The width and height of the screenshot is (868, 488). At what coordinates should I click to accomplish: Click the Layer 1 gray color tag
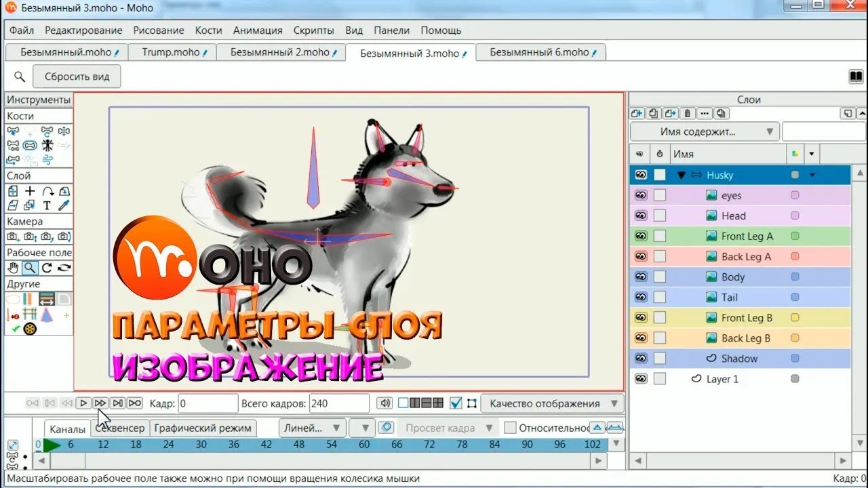pos(795,379)
